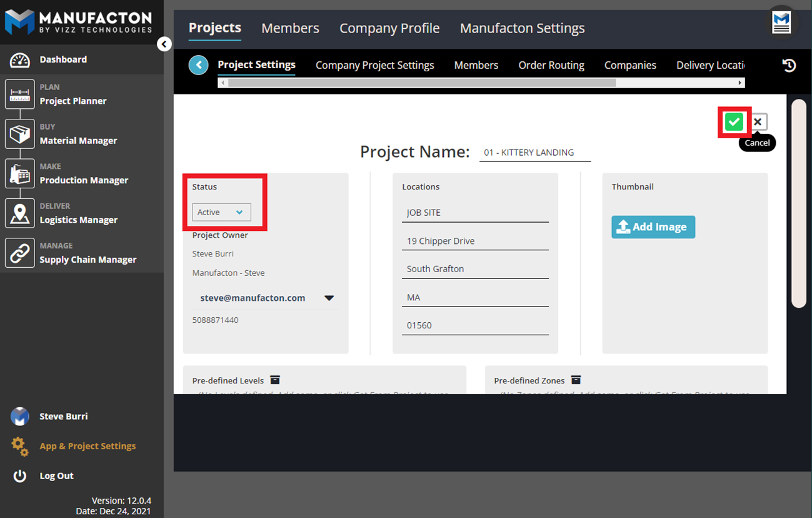The image size is (812, 518).
Task: Click the X cancel icon
Action: pos(758,122)
